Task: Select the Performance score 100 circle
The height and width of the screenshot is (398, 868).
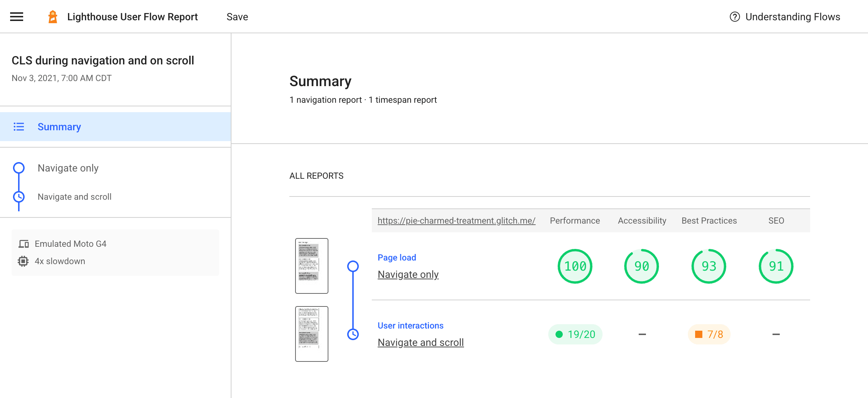Action: pyautogui.click(x=575, y=266)
